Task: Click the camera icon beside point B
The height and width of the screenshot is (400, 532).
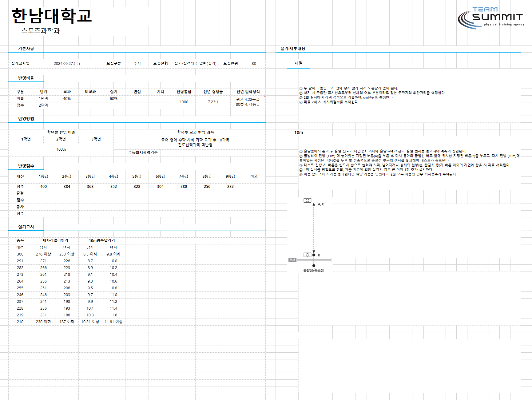Action: tap(307, 255)
